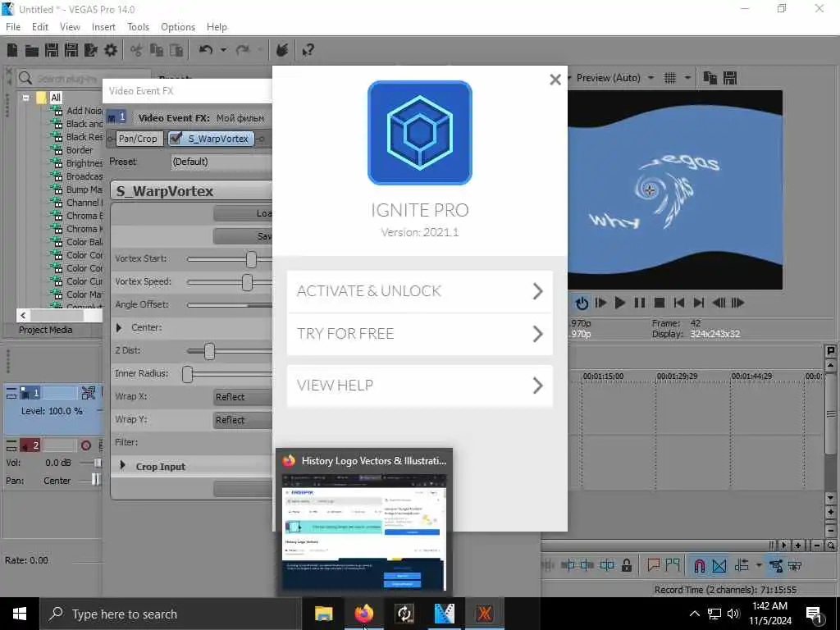Click the Save As disk icon

[71, 50]
